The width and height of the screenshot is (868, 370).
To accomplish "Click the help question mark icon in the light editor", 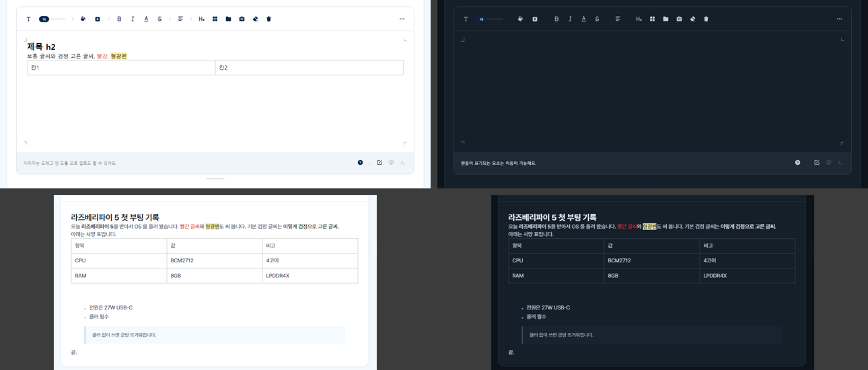I will coord(360,163).
